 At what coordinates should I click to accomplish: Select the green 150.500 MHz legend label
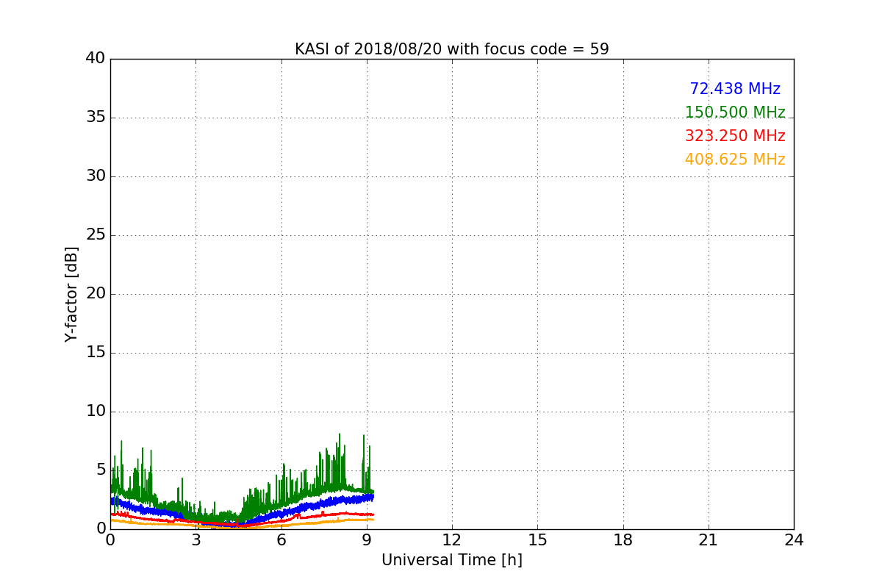[735, 112]
